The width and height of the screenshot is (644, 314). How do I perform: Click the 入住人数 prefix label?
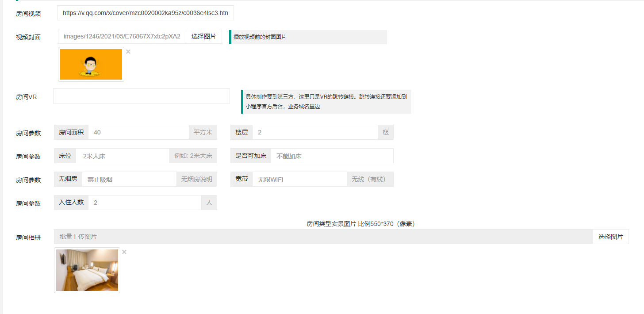click(x=71, y=203)
